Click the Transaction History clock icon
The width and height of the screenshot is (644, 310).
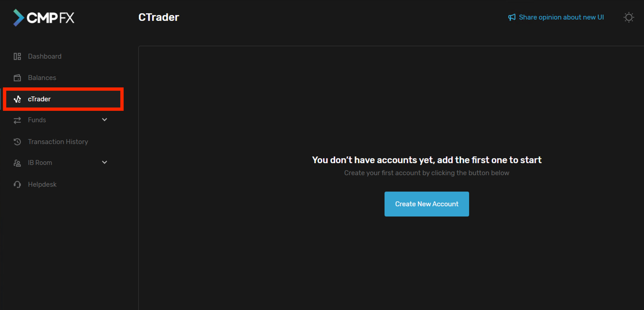(x=17, y=142)
